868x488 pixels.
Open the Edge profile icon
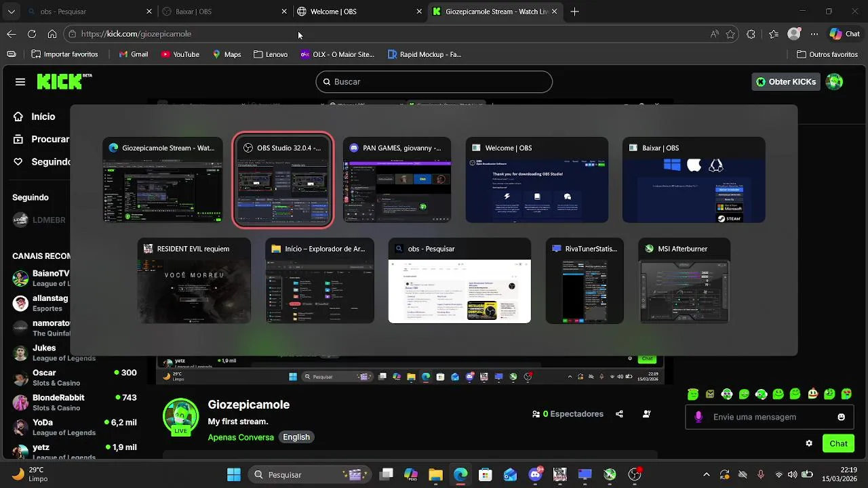pyautogui.click(x=794, y=34)
